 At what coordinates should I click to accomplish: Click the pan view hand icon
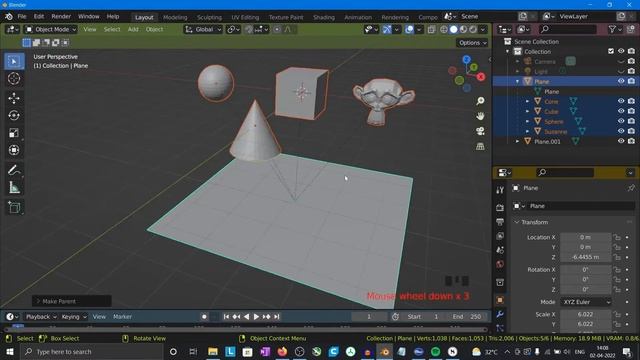pyautogui.click(x=480, y=116)
